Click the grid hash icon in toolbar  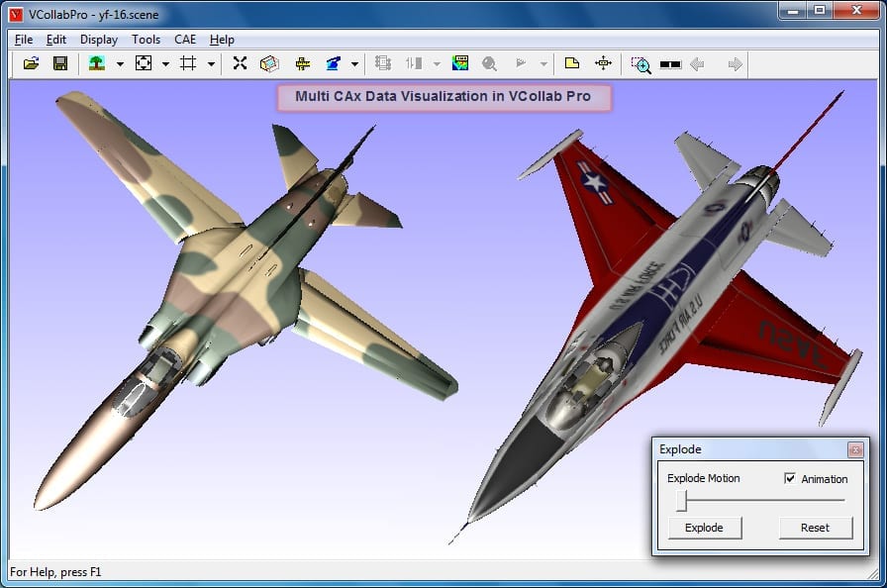tap(188, 63)
